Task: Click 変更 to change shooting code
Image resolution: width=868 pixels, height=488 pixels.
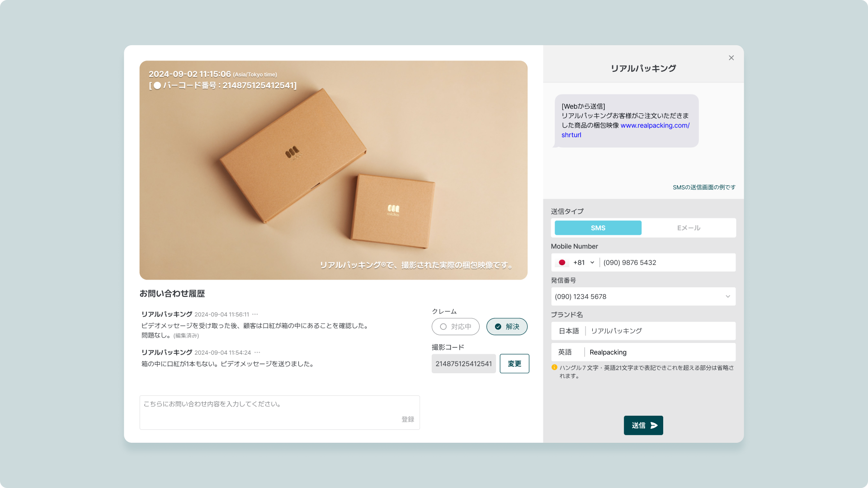Action: coord(514,364)
